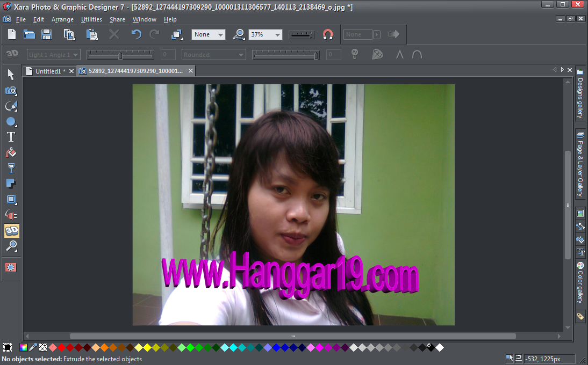Open the Designs gallery panel
This screenshot has width=588, height=365.
(580, 94)
